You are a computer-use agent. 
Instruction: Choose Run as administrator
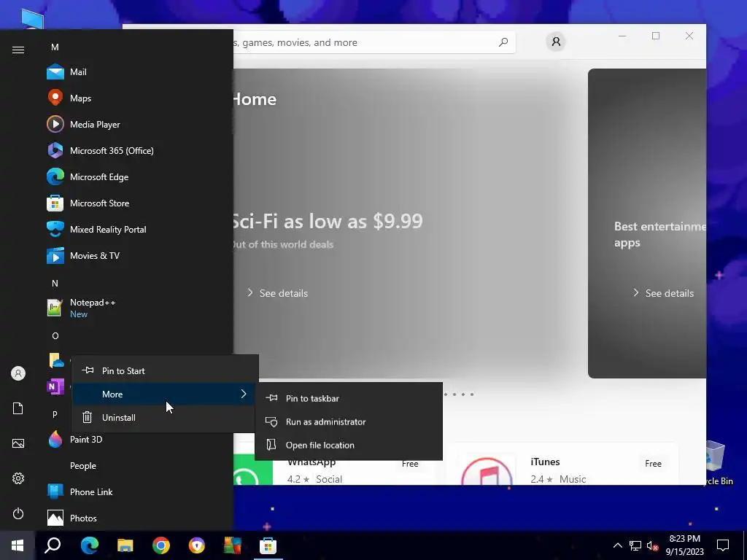point(349,422)
